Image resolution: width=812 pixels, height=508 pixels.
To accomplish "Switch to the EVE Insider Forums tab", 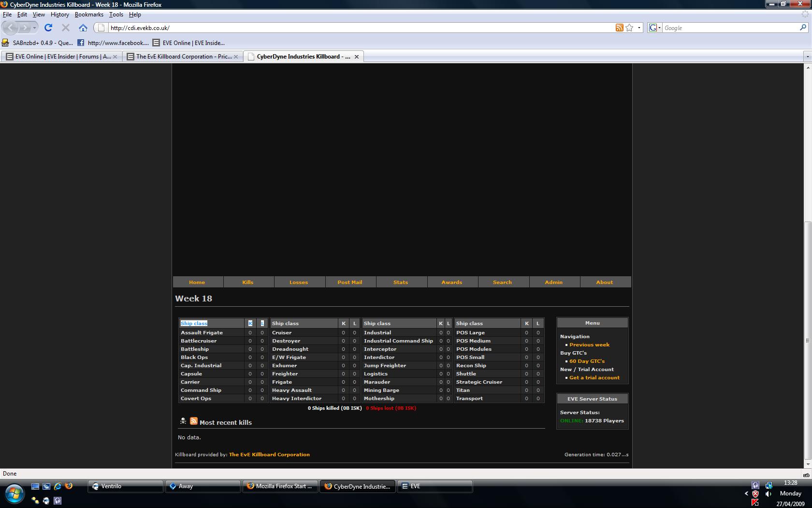I will pyautogui.click(x=61, y=57).
